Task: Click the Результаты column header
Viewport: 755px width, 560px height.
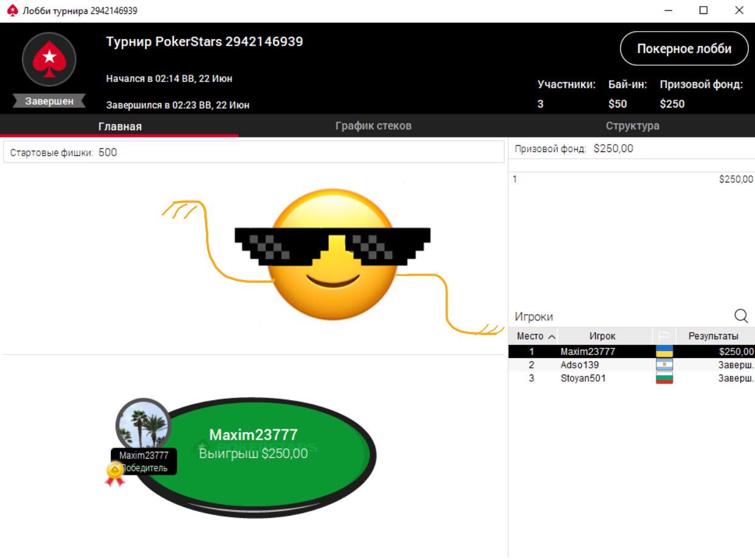Action: tap(713, 336)
